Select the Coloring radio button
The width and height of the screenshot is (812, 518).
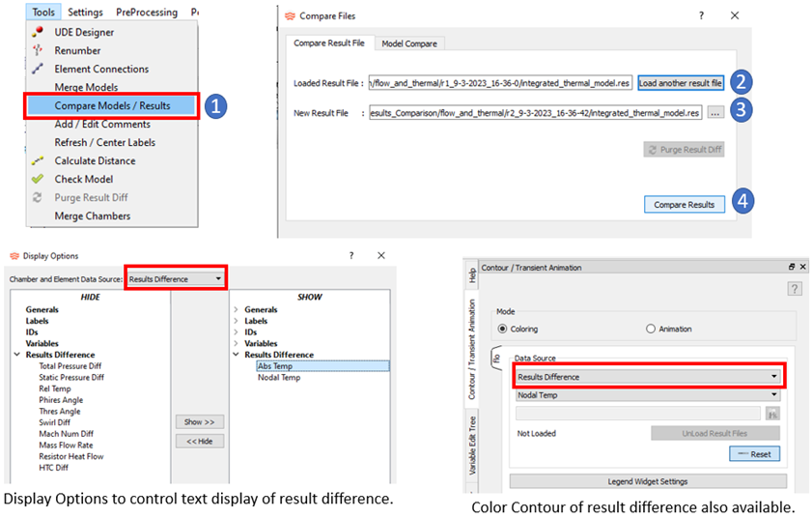tap(502, 329)
